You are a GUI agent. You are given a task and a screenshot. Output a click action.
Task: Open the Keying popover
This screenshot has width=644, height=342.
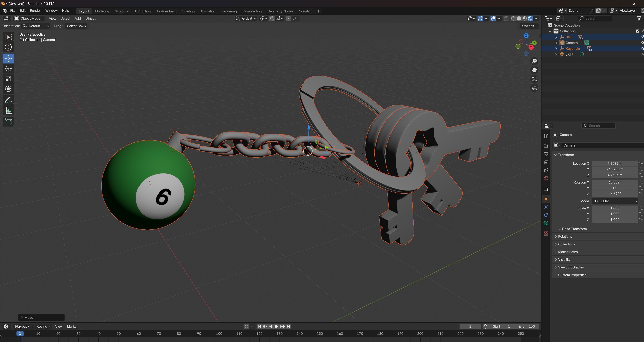pyautogui.click(x=43, y=326)
